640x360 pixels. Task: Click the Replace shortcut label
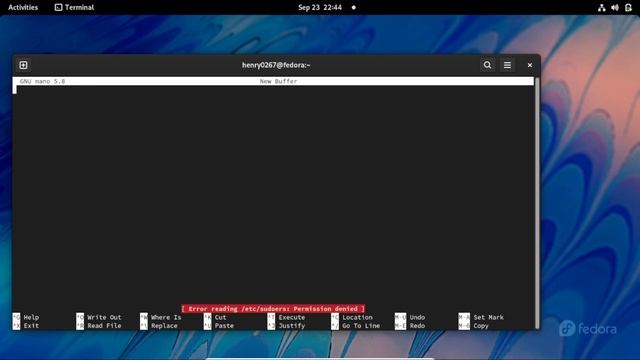point(164,326)
